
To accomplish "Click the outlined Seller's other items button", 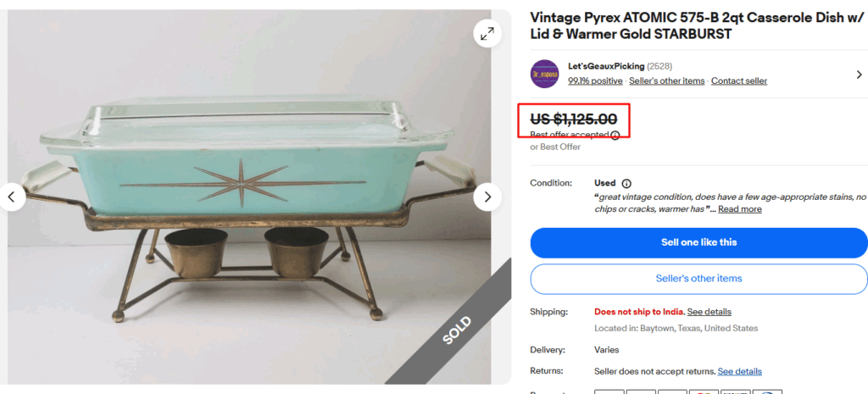I will click(x=698, y=279).
